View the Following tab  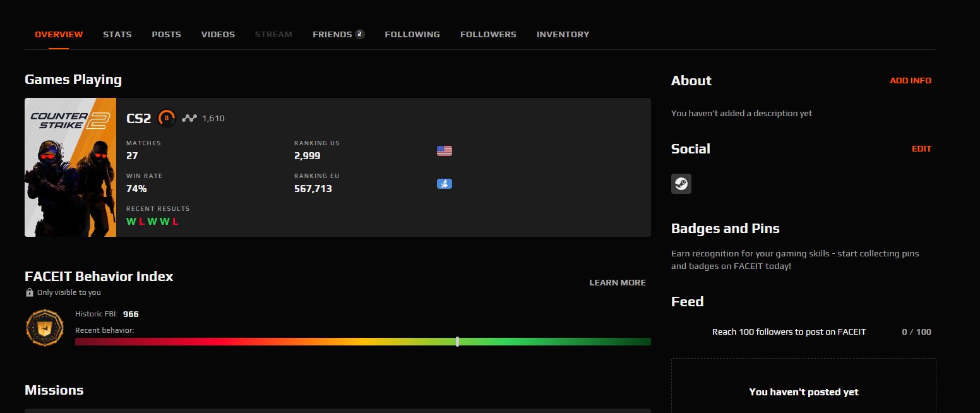pos(412,34)
